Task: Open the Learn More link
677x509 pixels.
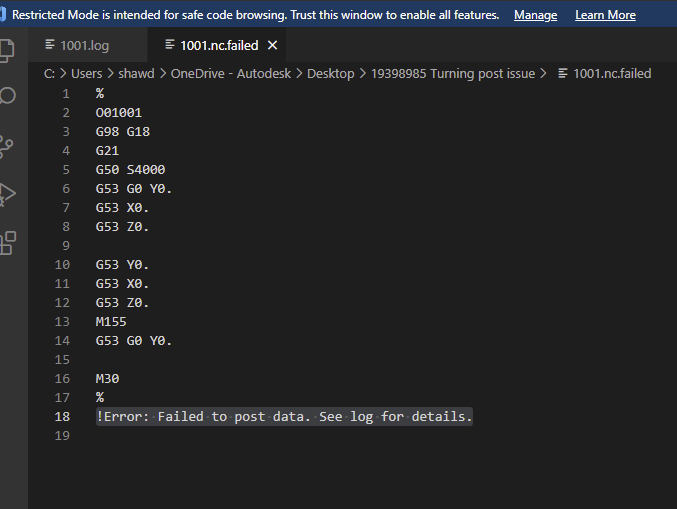Action: 605,15
